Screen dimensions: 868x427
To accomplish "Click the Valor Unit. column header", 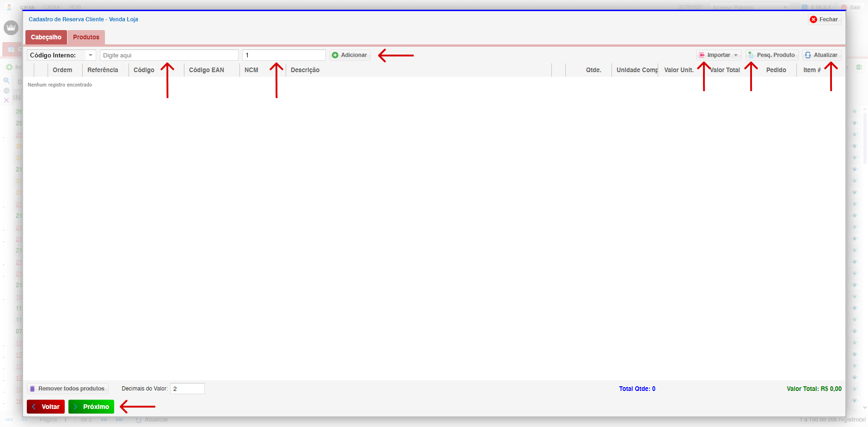I will [x=679, y=70].
